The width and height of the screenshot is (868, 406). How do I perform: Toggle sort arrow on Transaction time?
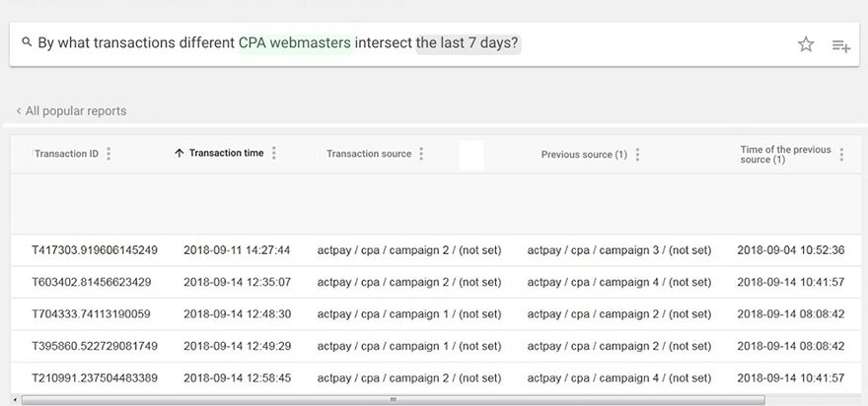179,153
